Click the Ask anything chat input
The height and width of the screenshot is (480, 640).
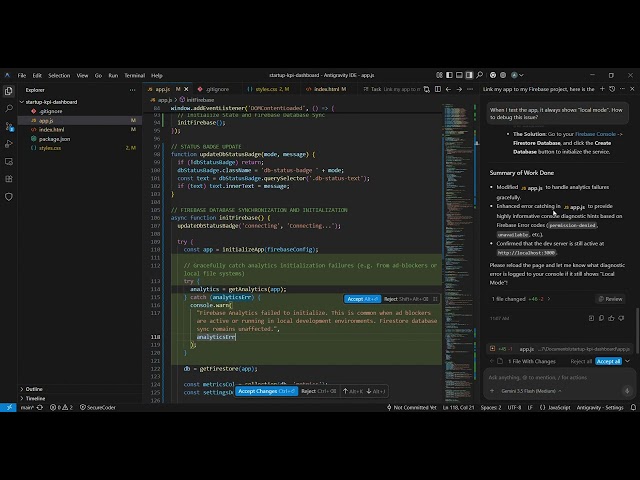558,377
